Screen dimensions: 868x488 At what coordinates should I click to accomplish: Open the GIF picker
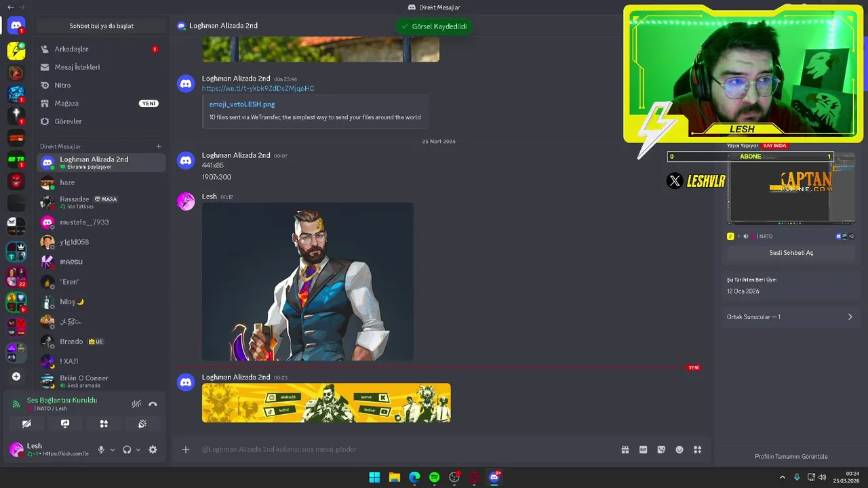(643, 449)
